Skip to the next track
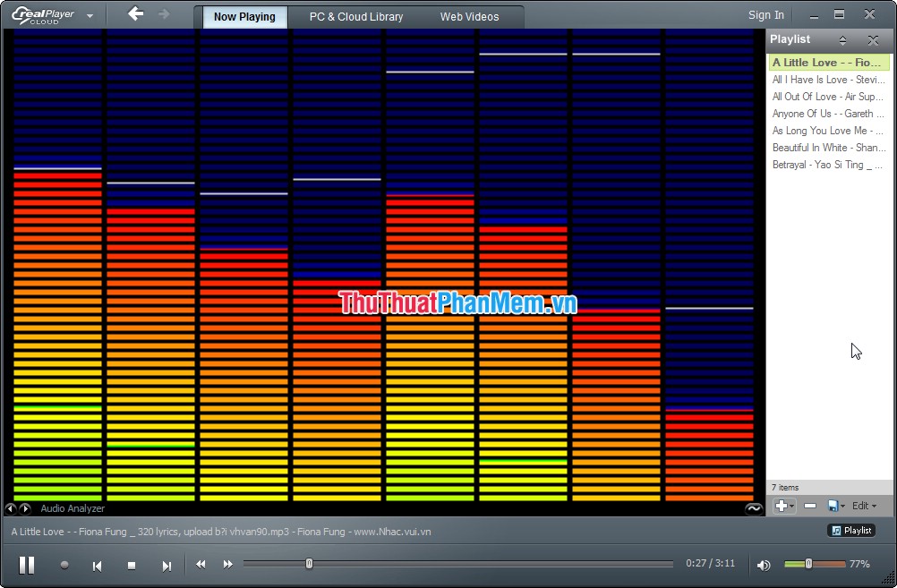897x588 pixels. click(x=167, y=565)
